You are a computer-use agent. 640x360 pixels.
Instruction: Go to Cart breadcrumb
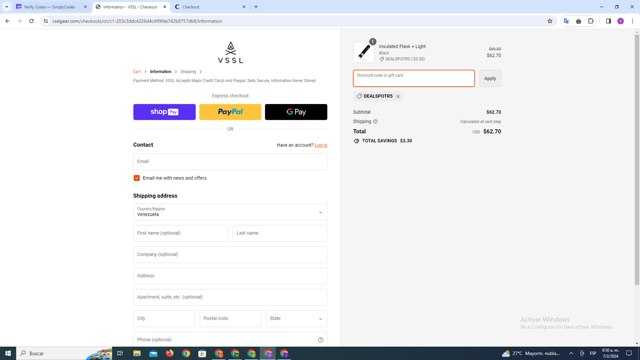(x=137, y=71)
